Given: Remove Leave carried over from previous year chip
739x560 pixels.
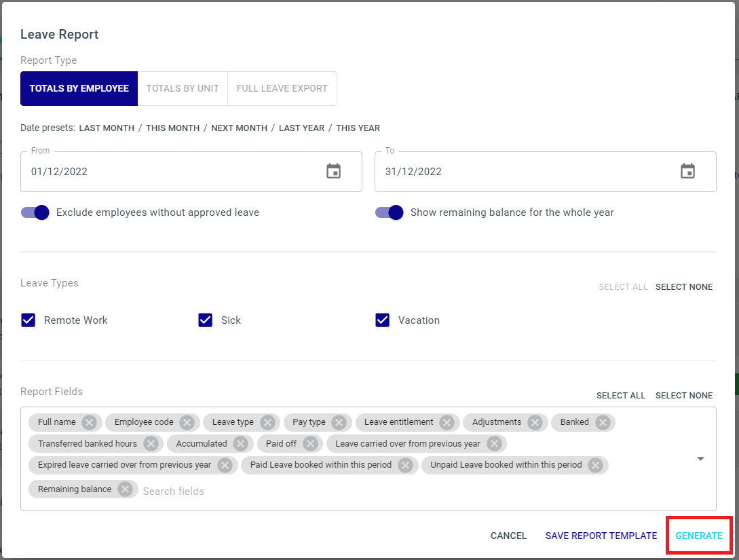Looking at the screenshot, I should (494, 443).
